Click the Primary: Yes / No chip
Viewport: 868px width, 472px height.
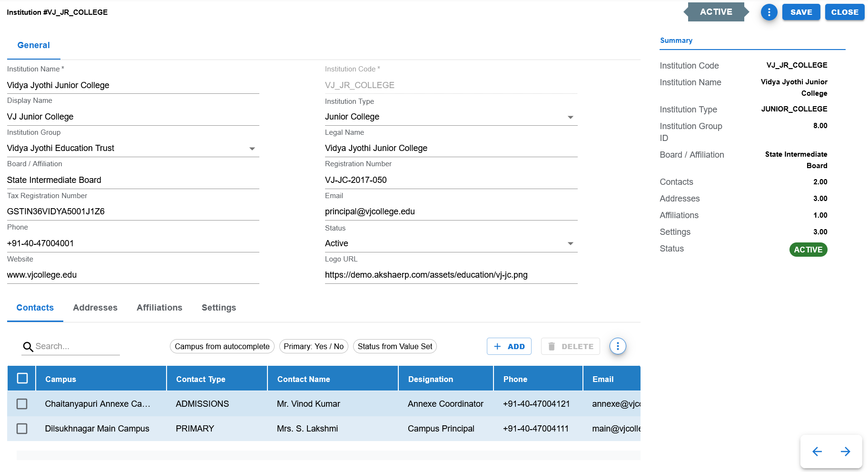tap(314, 346)
